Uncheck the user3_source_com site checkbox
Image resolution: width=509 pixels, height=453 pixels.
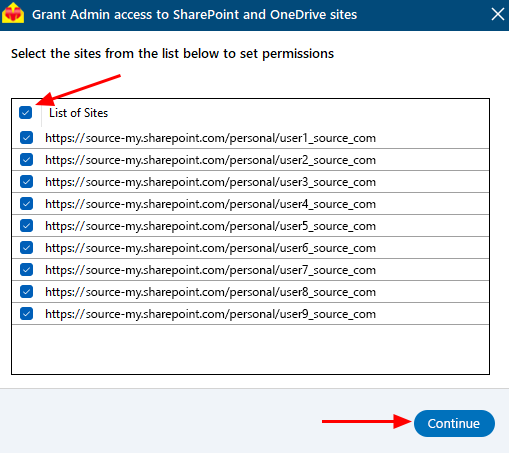click(x=26, y=182)
